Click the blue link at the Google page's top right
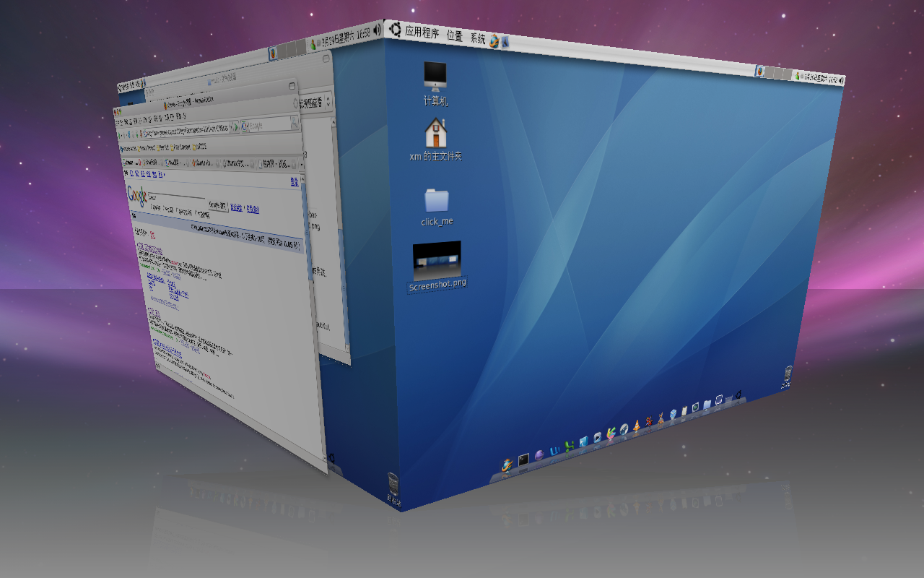The image size is (924, 578). pos(295,181)
